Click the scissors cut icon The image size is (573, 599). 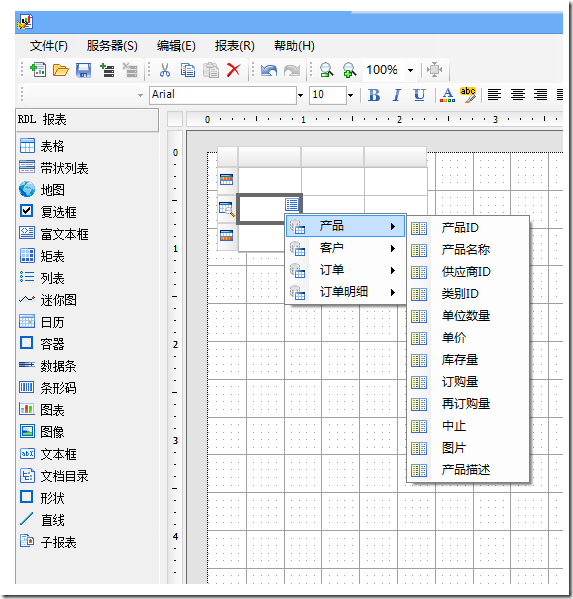[165, 70]
